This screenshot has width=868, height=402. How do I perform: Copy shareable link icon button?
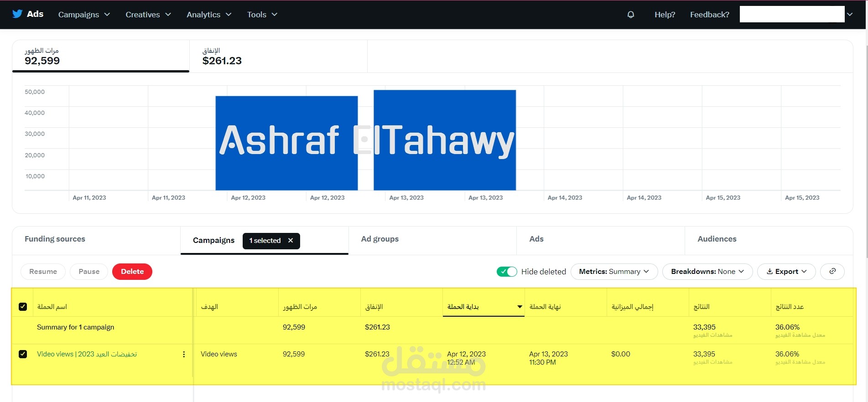click(832, 271)
